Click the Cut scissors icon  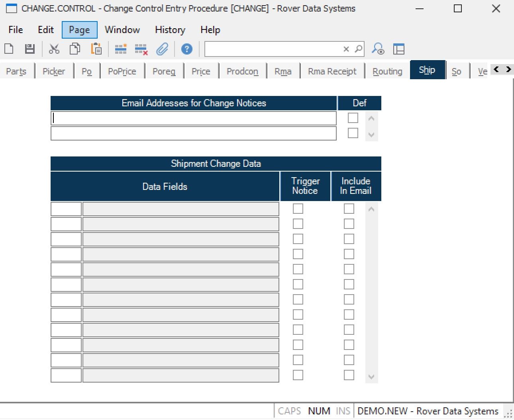[54, 49]
